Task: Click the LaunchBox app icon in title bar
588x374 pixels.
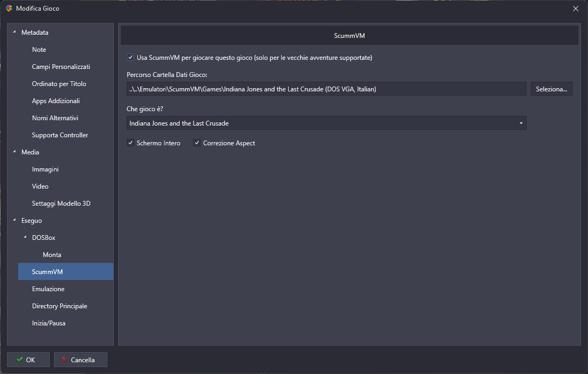Action: click(x=9, y=9)
